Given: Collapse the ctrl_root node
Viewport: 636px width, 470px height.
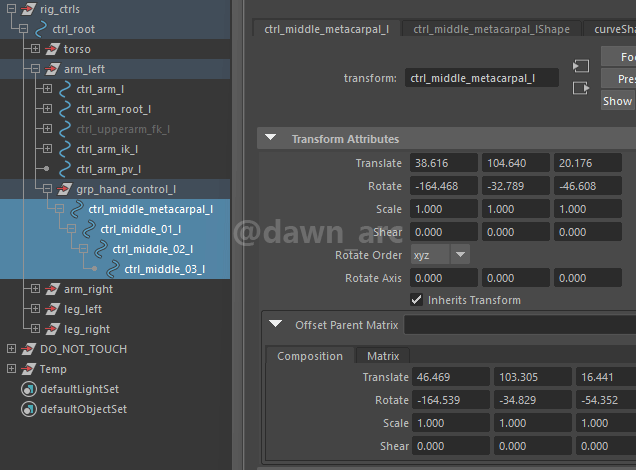Looking at the screenshot, I should pyautogui.click(x=24, y=28).
